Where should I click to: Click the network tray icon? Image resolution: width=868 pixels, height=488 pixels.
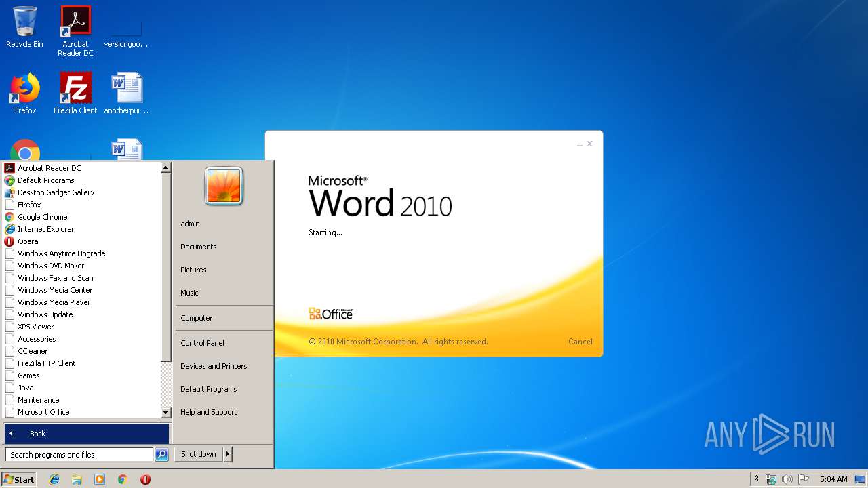771,479
